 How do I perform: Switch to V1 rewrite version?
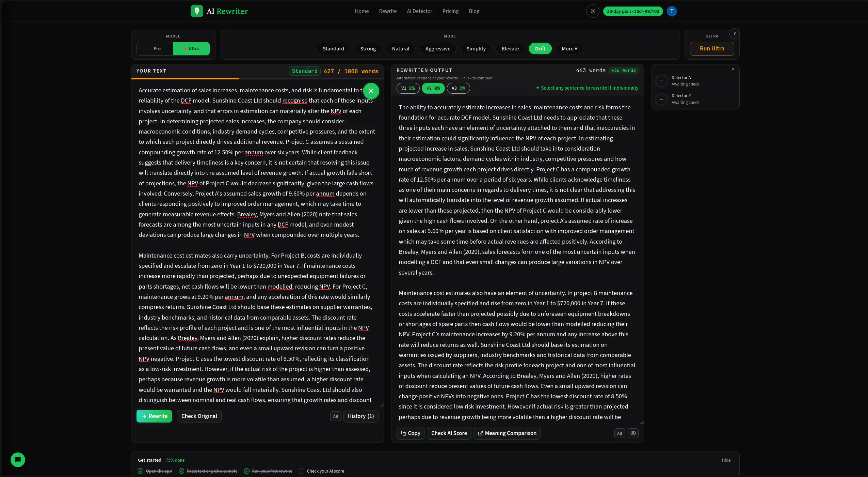click(408, 88)
